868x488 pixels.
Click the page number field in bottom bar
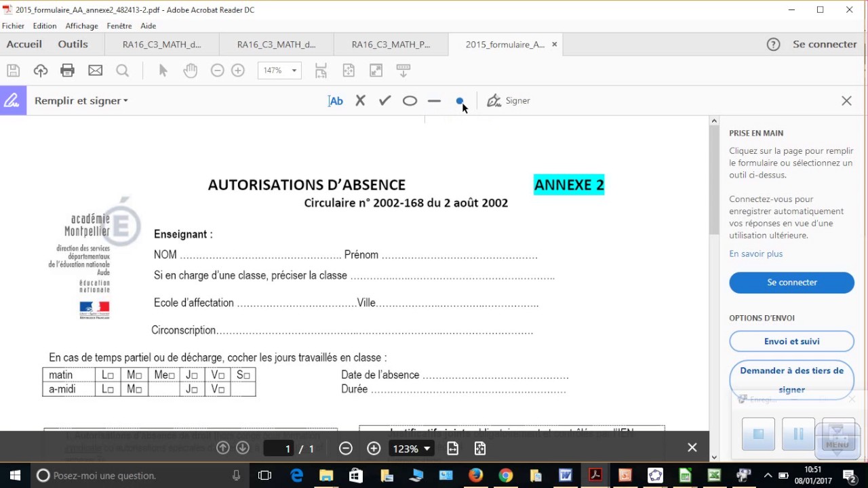point(288,449)
